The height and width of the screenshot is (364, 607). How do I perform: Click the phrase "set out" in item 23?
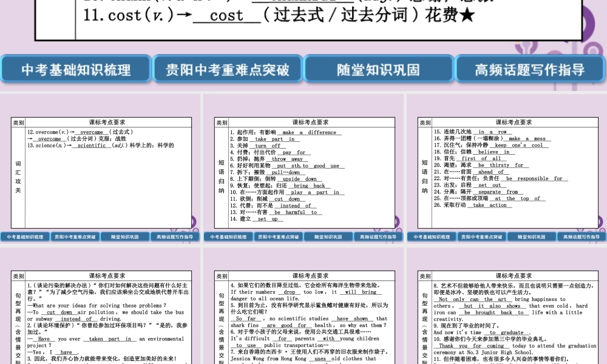tap(489, 185)
